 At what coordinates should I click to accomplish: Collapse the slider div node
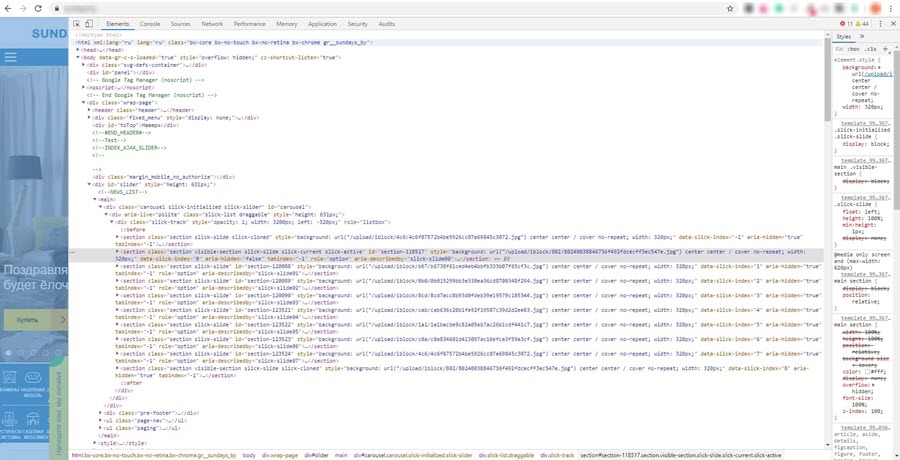[90, 184]
